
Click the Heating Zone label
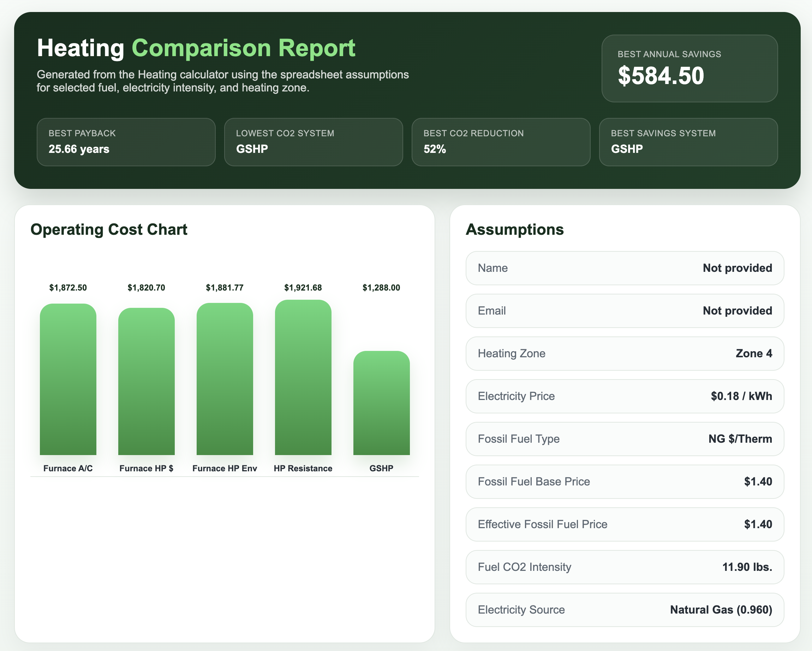point(512,353)
